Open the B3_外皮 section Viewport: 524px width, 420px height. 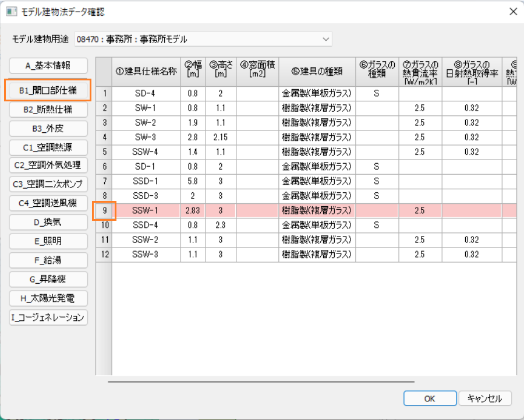coord(48,128)
